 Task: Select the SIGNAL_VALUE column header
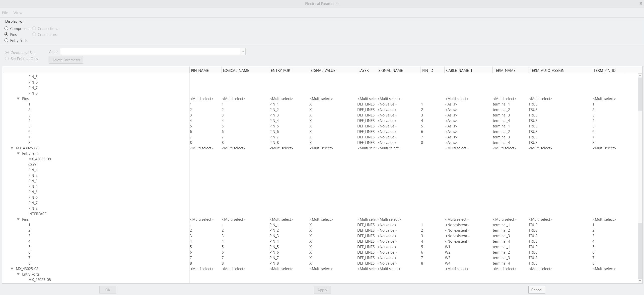click(x=322, y=70)
